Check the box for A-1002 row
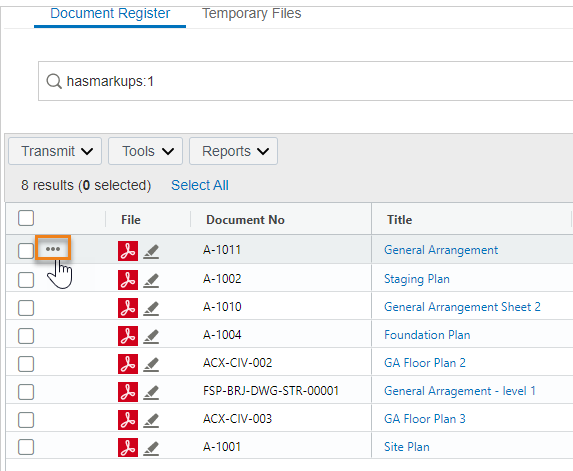The image size is (573, 471). (x=26, y=280)
